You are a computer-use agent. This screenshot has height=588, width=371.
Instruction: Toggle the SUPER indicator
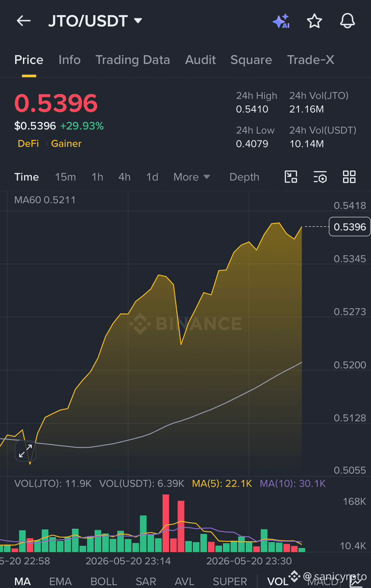[230, 582]
